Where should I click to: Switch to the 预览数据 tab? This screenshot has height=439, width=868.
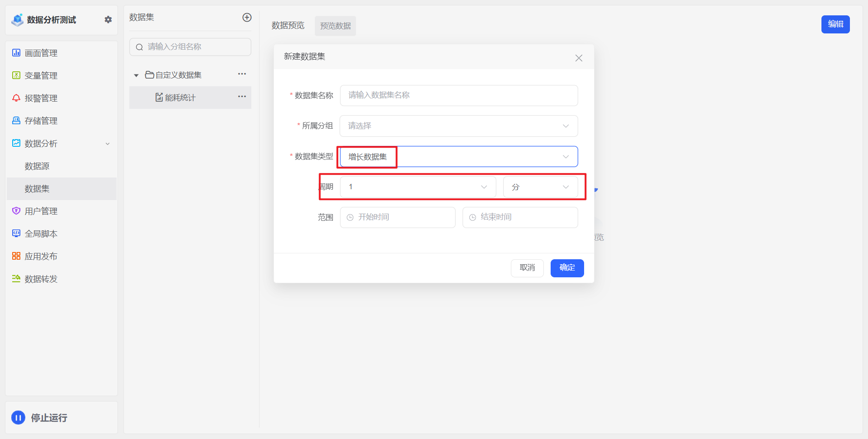click(335, 26)
